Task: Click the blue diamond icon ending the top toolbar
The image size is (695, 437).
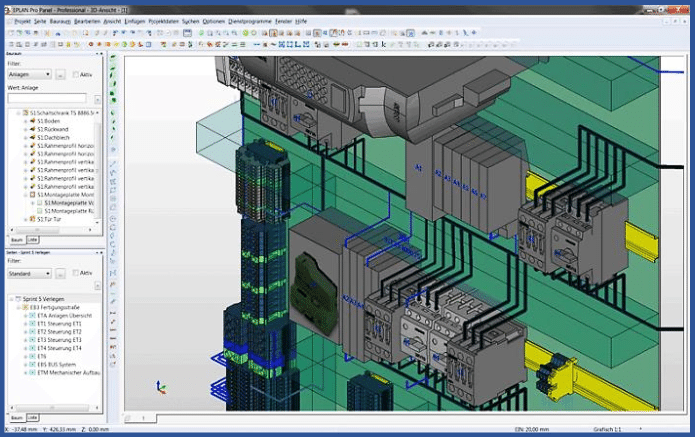Action: click(474, 33)
